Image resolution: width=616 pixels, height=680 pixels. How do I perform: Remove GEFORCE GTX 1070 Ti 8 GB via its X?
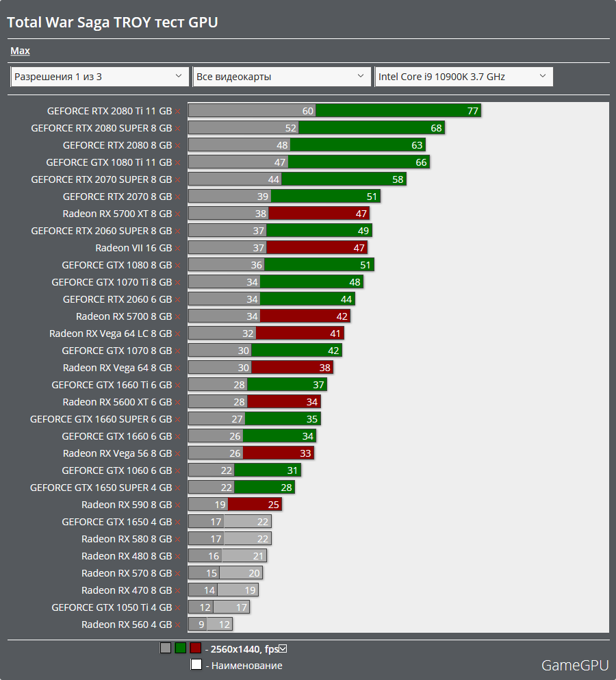coord(178,283)
